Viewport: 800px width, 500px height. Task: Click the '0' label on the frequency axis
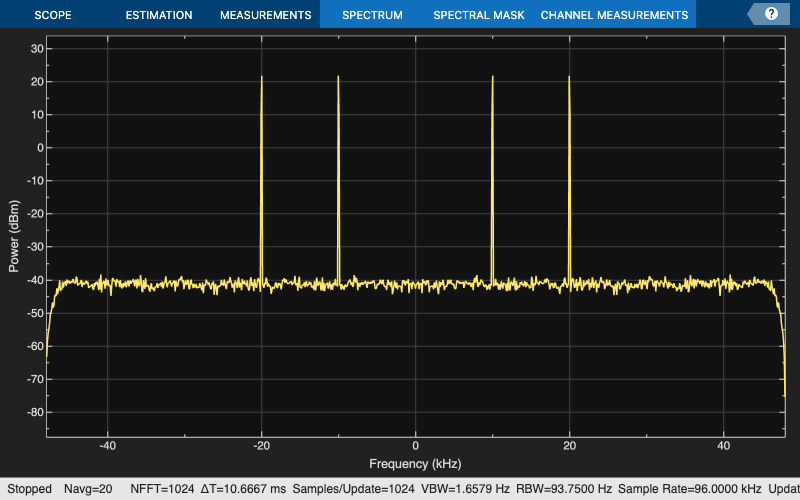coord(415,445)
